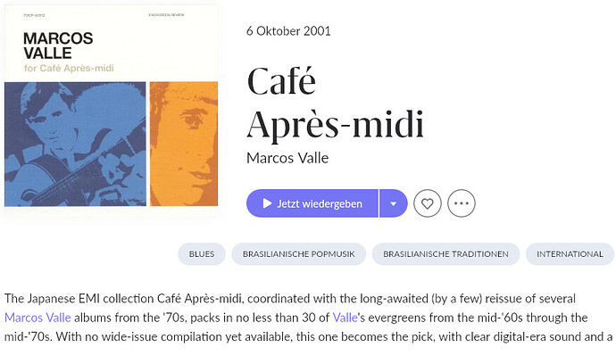Open the BRASILIANISCHE TRADITIONEN genre tag

[445, 254]
